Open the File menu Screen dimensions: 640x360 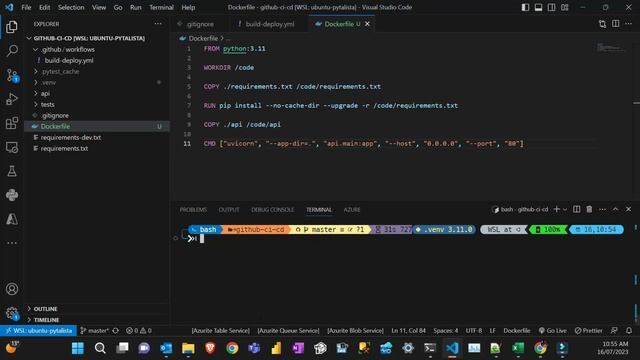pyautogui.click(x=26, y=7)
